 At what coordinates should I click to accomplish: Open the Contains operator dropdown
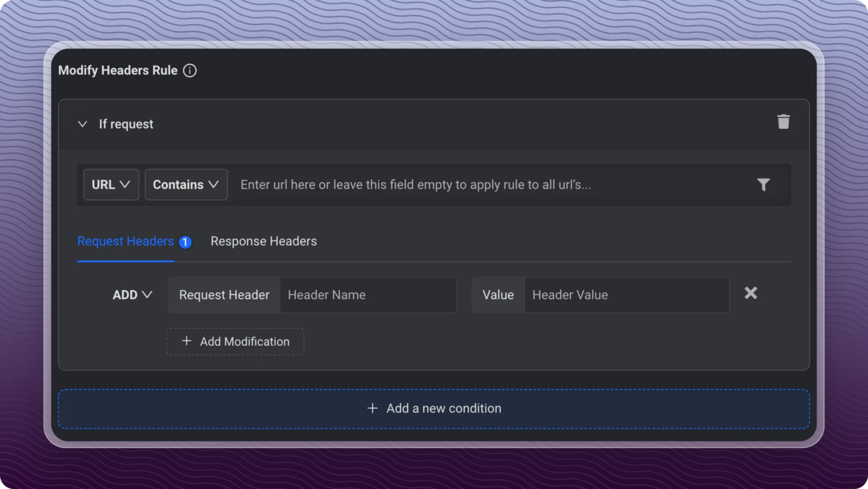click(186, 184)
